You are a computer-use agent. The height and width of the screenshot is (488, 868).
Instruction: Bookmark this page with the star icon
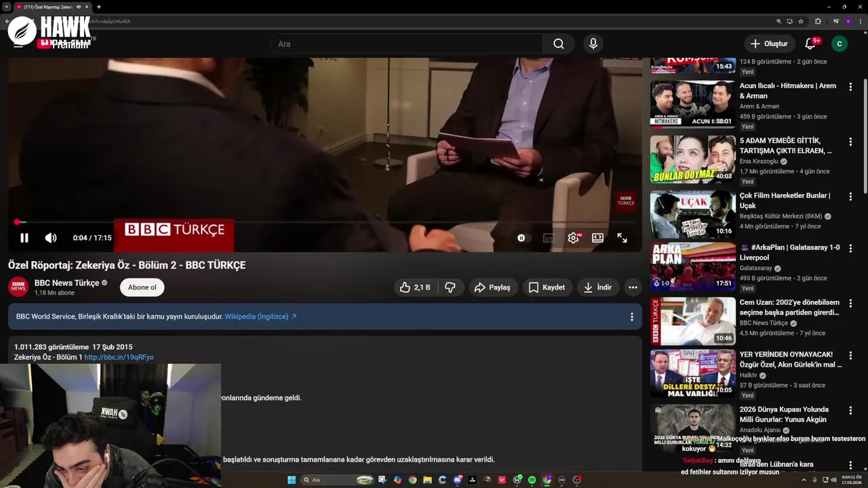tap(801, 21)
